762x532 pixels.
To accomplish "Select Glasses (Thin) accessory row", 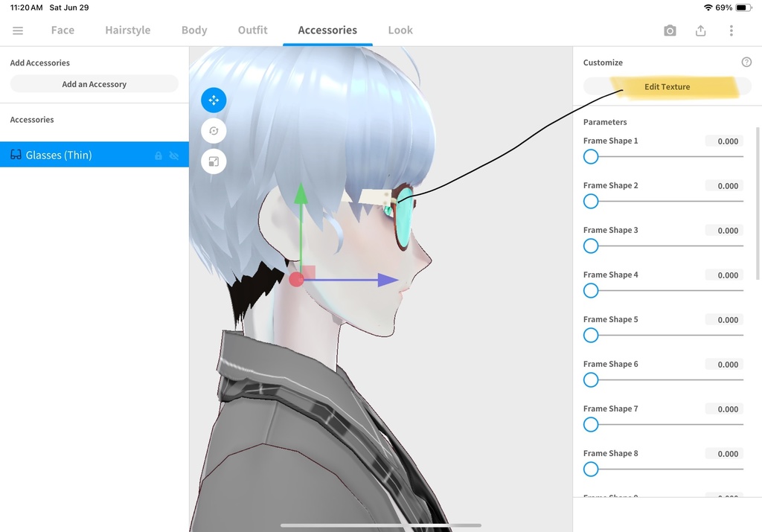I will click(x=95, y=155).
